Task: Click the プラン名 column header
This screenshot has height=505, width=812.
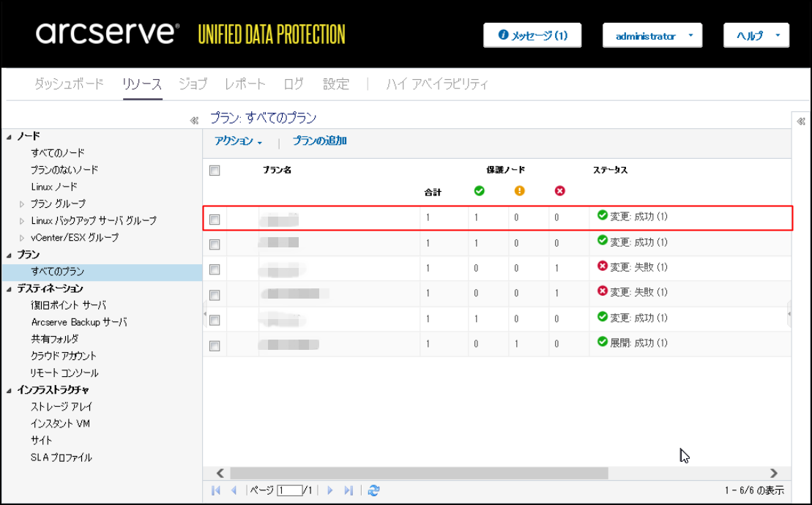Action: [277, 170]
